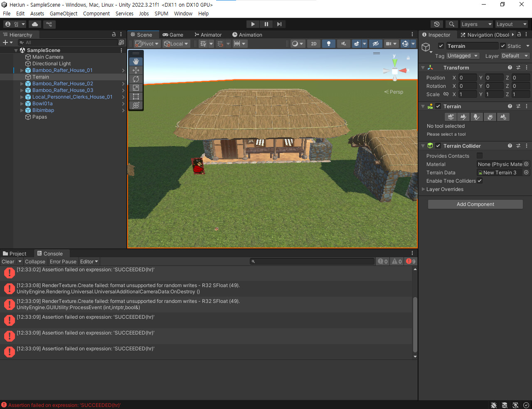Screen dimensions: 532x409
Task: Choose the Paint Trees terrain tool
Action: 477,117
